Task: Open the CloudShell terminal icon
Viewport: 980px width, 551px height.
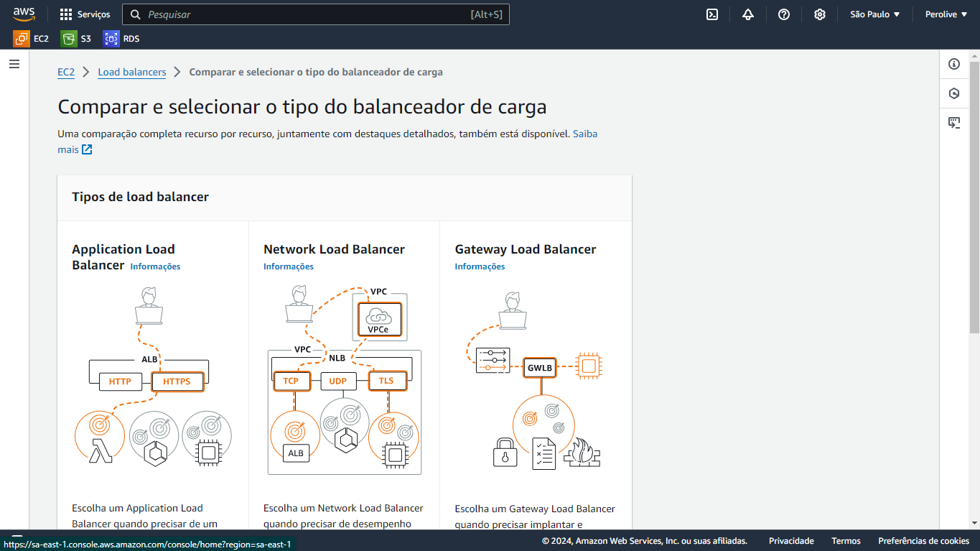Action: pyautogui.click(x=712, y=14)
